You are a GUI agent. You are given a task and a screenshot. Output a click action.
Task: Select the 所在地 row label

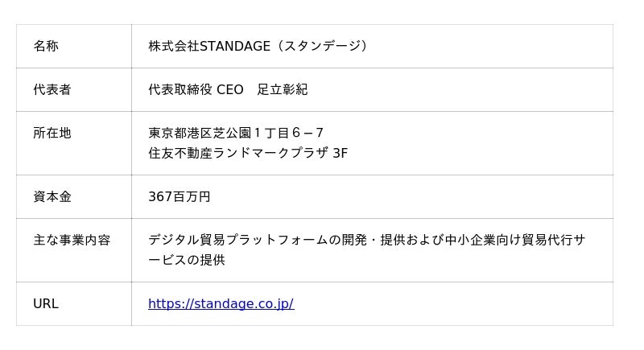coord(52,134)
